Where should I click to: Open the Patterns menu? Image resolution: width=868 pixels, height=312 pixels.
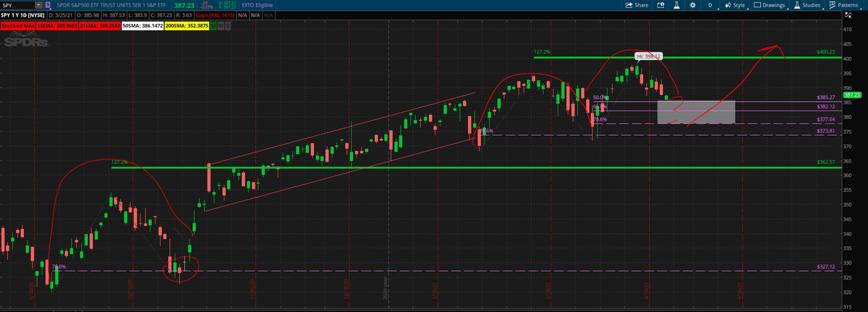click(845, 5)
